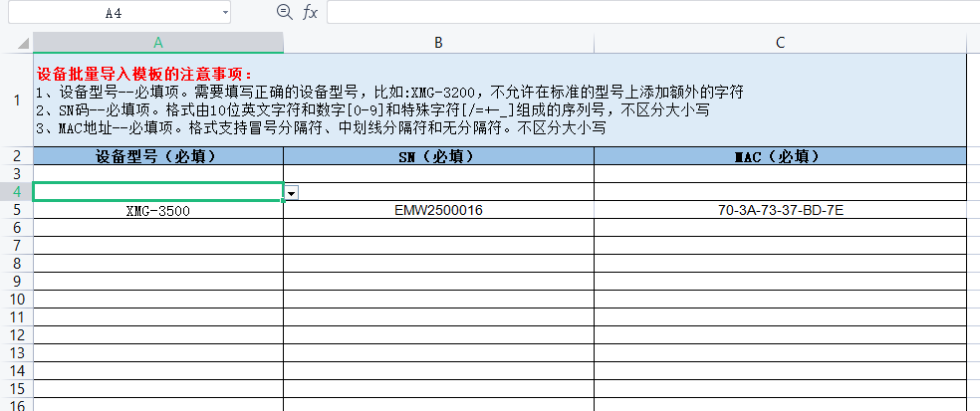The image size is (980, 411).
Task: Select column C header
Action: (780, 42)
